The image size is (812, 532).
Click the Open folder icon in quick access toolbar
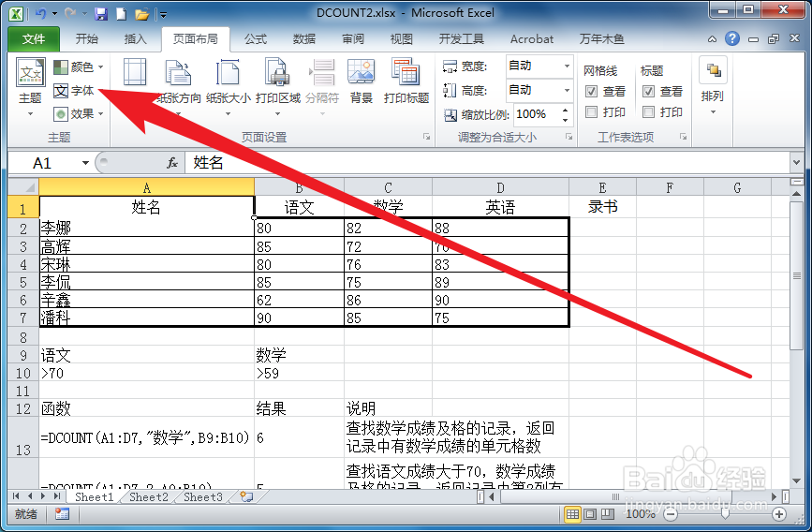coord(142,14)
